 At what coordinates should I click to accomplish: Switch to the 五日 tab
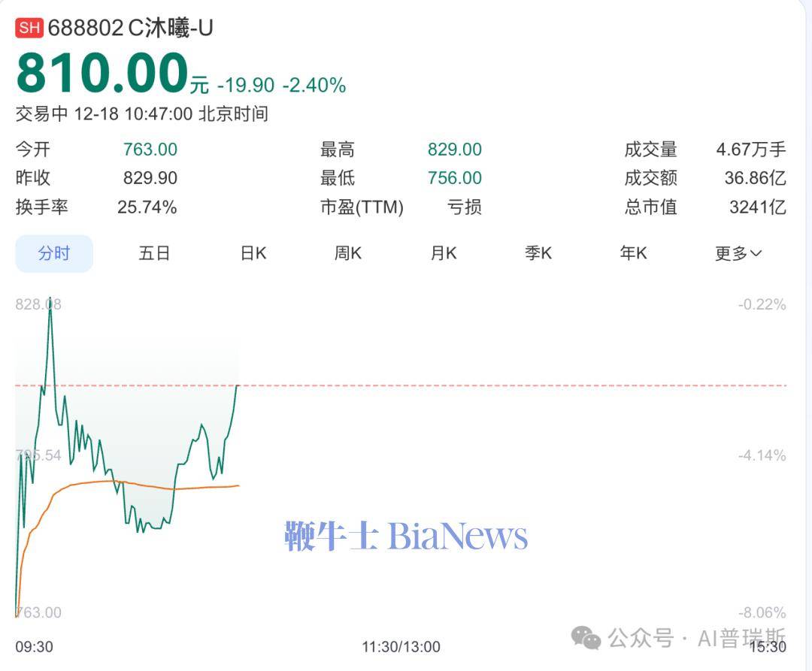pyautogui.click(x=154, y=253)
